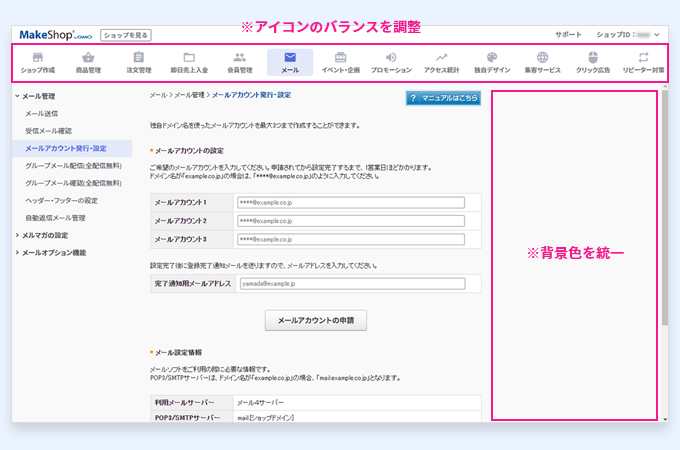Open アクセス統計 chart icon
Screen dimensions: 680x450
(x=441, y=58)
